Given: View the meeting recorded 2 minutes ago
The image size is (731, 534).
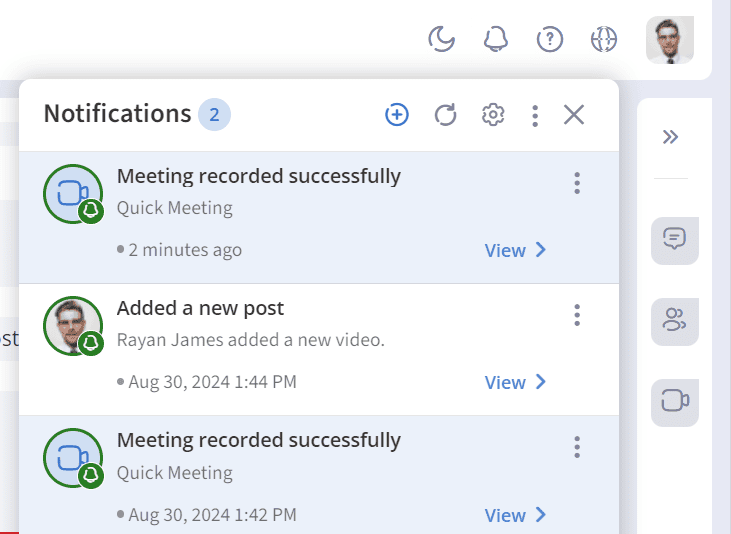Looking at the screenshot, I should pos(515,250).
